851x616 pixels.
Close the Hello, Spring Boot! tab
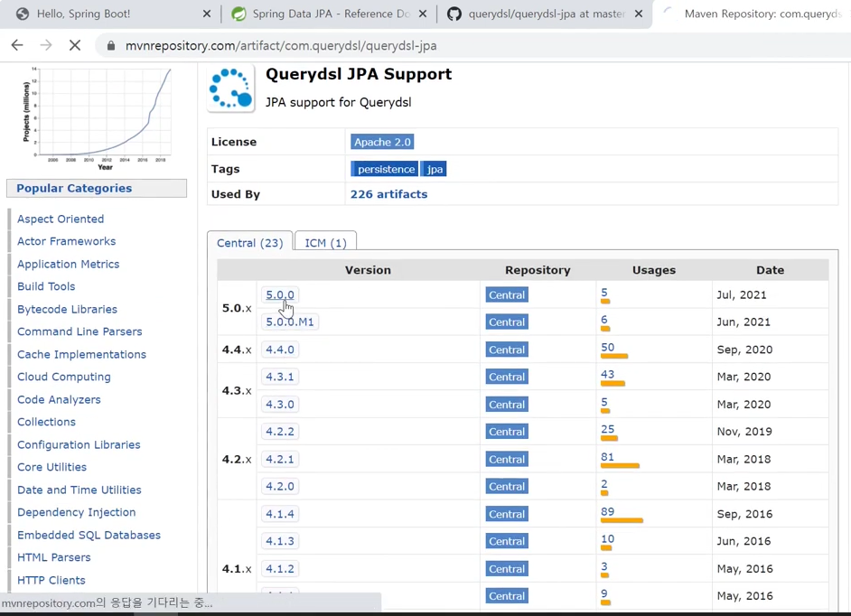pyautogui.click(x=207, y=14)
